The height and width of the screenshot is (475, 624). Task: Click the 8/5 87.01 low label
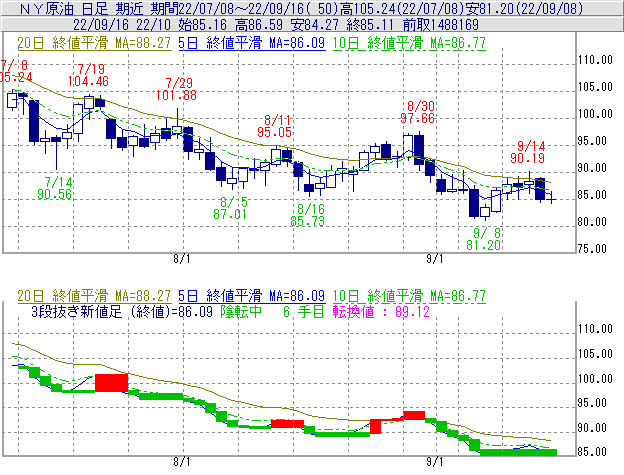pyautogui.click(x=230, y=208)
